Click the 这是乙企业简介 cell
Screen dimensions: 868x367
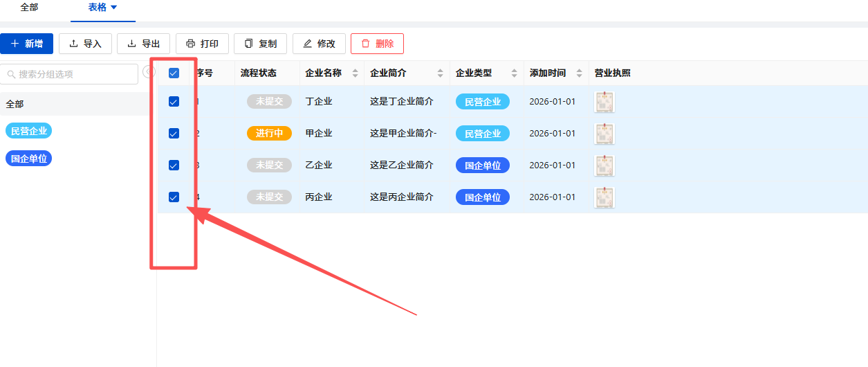click(402, 165)
